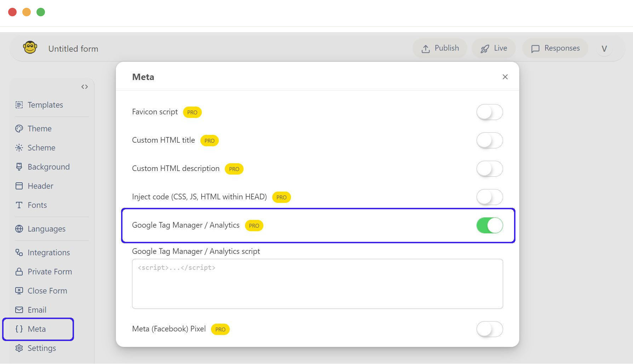Viewport: 633px width, 364px height.
Task: Close the Meta dialog
Action: tap(505, 77)
